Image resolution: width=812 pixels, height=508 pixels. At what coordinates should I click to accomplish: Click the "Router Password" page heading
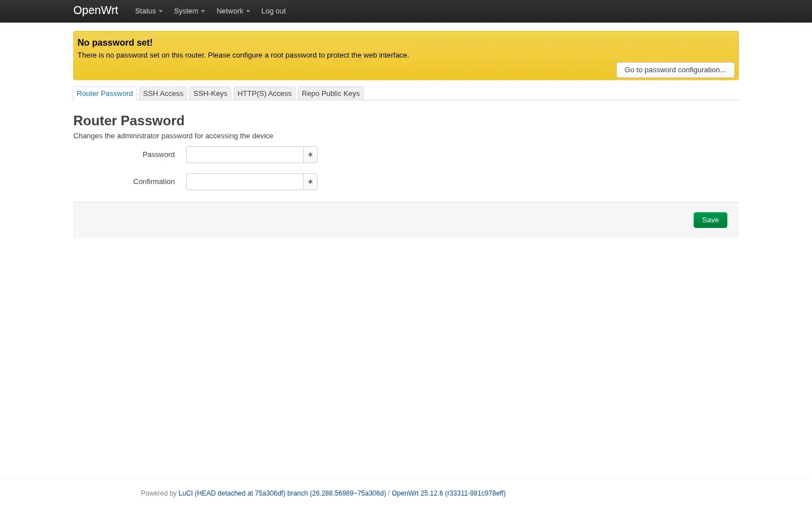click(129, 121)
